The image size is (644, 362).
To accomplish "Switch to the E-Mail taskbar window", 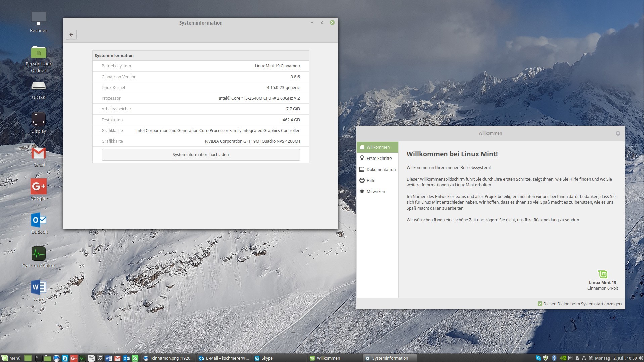I will pyautogui.click(x=224, y=358).
